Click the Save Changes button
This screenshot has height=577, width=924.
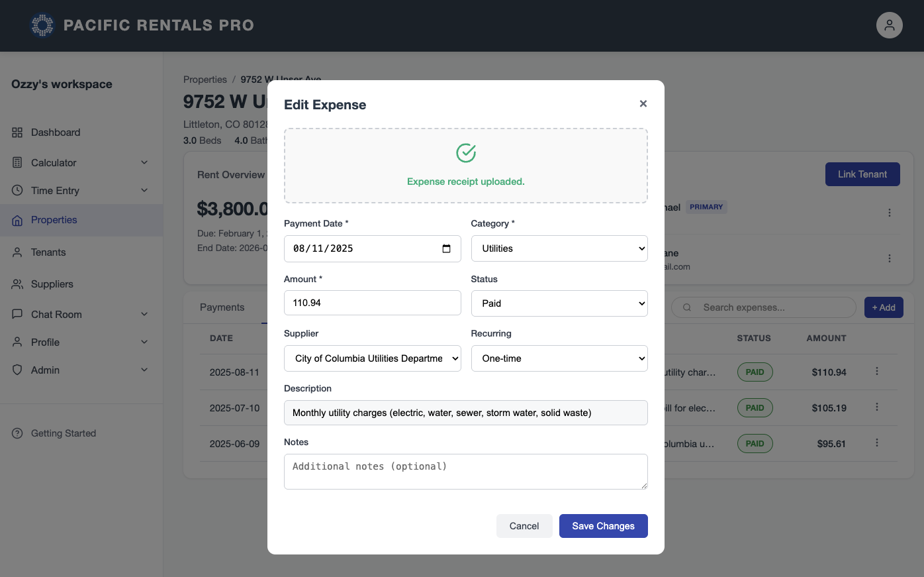click(603, 525)
